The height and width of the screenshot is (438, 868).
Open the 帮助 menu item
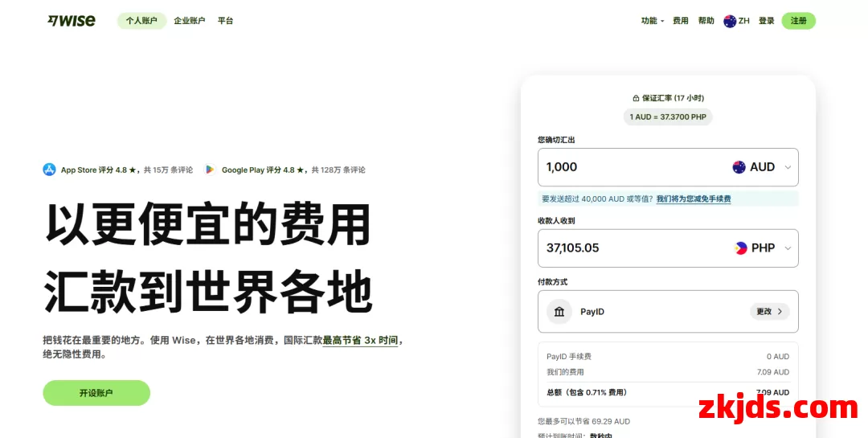pyautogui.click(x=706, y=20)
